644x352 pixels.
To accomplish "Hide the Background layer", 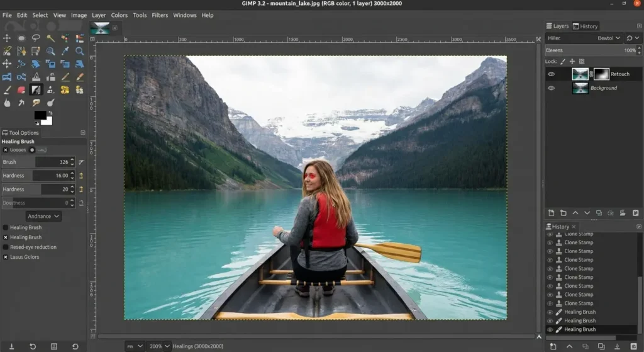I will pyautogui.click(x=551, y=88).
